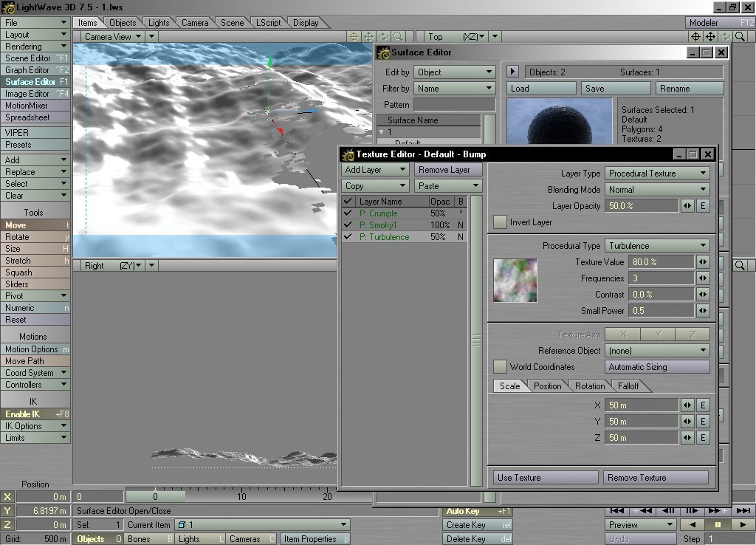Open the Edit by Object dropdown
The width and height of the screenshot is (756, 545).
pos(455,72)
